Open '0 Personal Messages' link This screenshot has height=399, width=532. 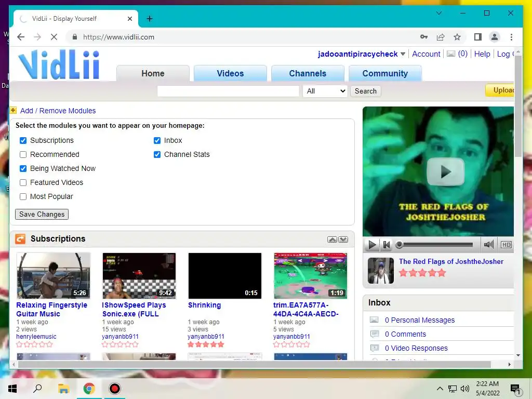click(420, 320)
